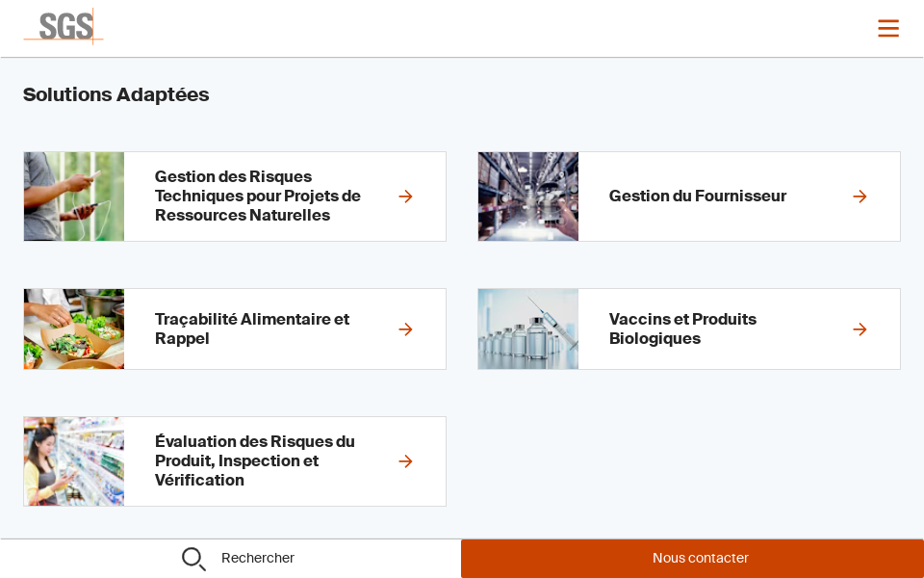Open Traçabilité Alimentaire et Rappel link
The width and height of the screenshot is (924, 578).
[x=252, y=329]
